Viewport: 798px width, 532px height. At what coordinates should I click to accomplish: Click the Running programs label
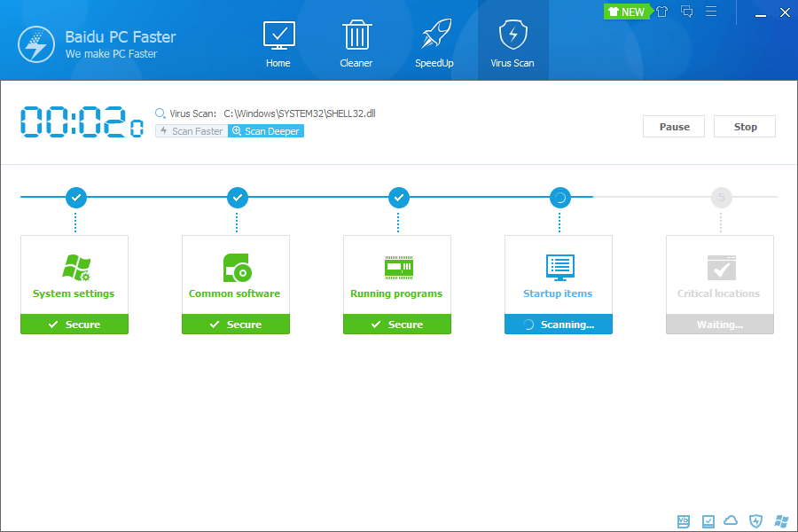tap(396, 293)
